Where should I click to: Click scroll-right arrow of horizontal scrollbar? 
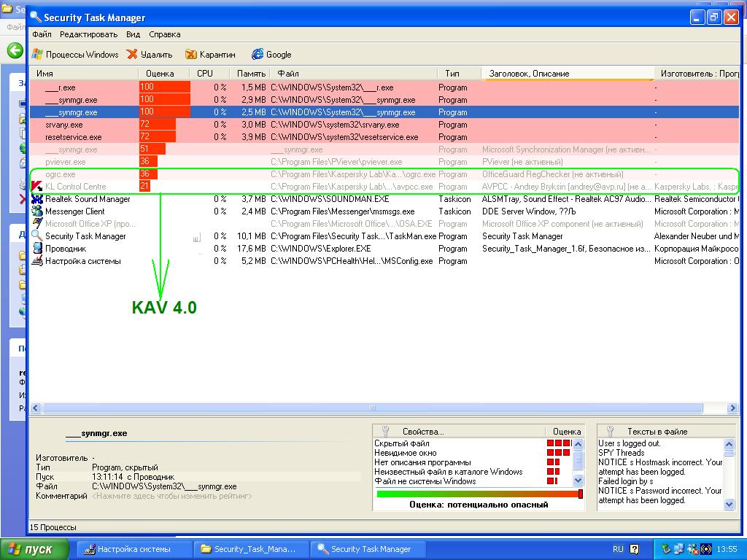(x=733, y=408)
